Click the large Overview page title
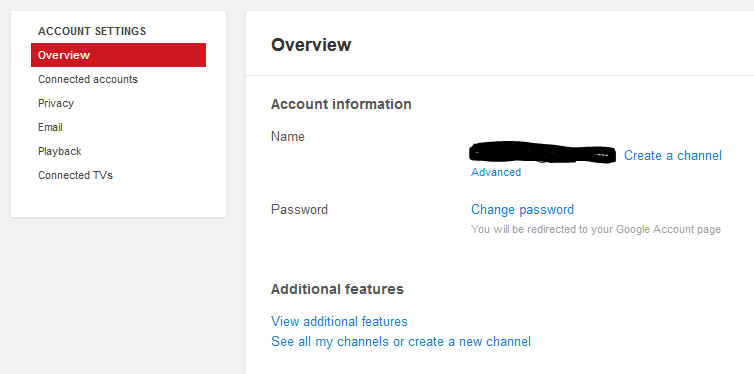Viewport: 754px width, 374px height. pyautogui.click(x=311, y=45)
